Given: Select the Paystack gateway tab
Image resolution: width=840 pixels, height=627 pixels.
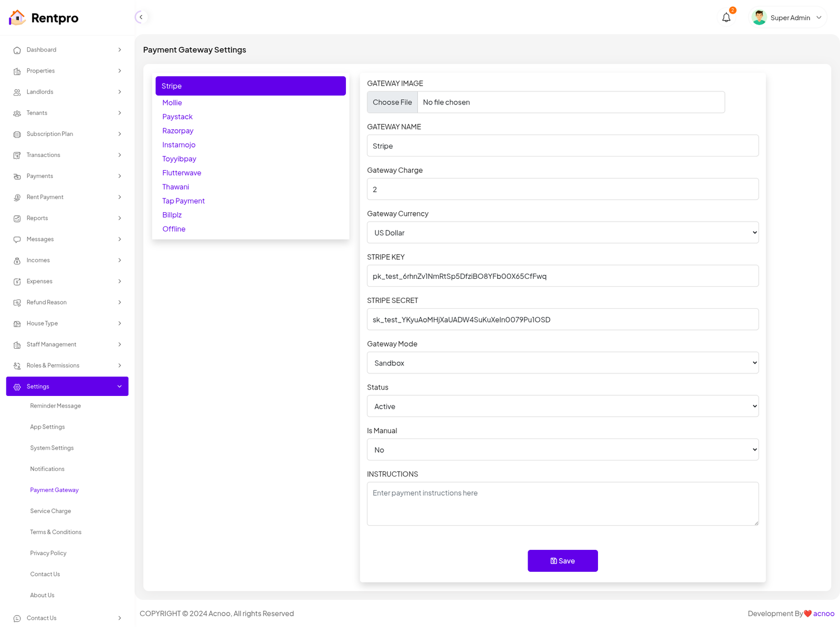Looking at the screenshot, I should tap(177, 117).
